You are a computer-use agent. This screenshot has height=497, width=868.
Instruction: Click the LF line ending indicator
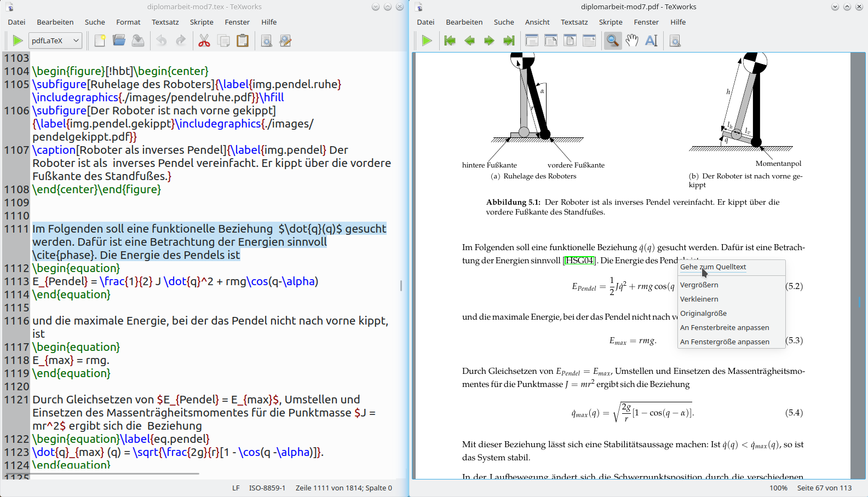click(236, 488)
